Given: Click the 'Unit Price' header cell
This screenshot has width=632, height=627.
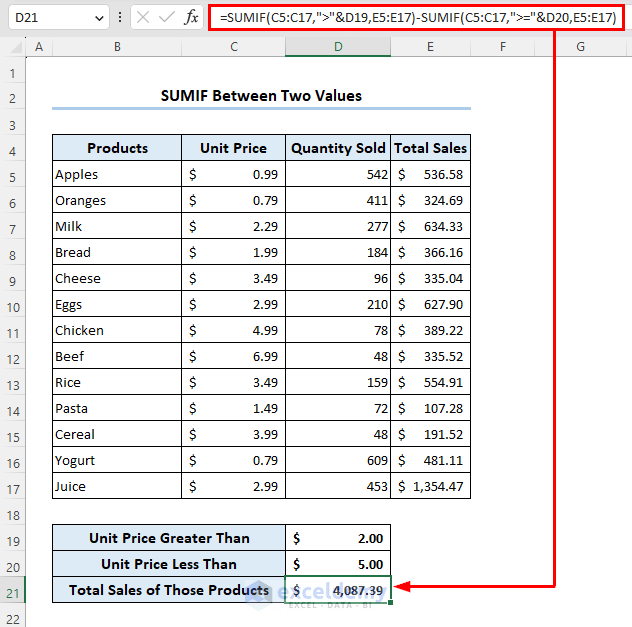Looking at the screenshot, I should [x=233, y=148].
